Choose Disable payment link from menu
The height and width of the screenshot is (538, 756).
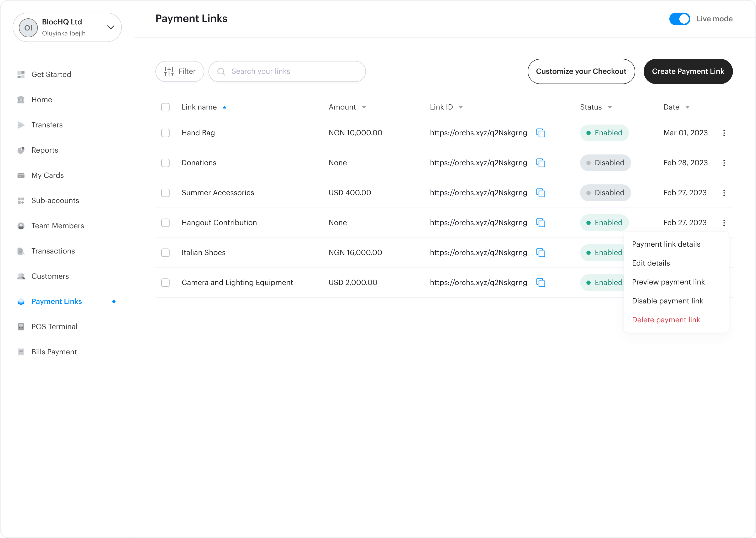pos(667,301)
